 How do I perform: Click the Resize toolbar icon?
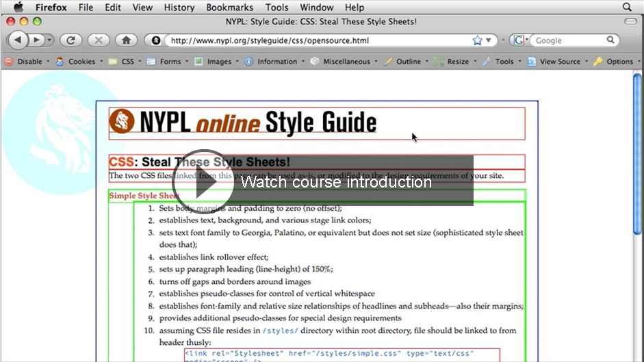(x=439, y=62)
